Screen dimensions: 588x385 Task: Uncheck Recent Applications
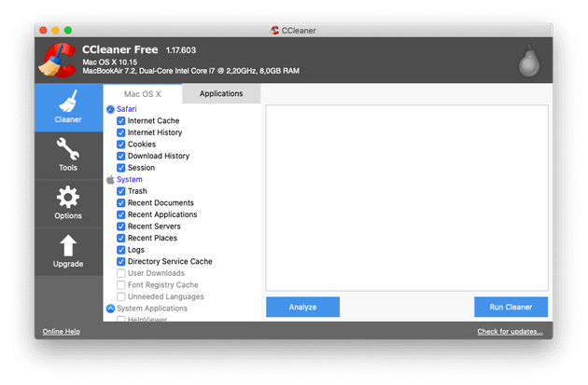[x=120, y=214]
